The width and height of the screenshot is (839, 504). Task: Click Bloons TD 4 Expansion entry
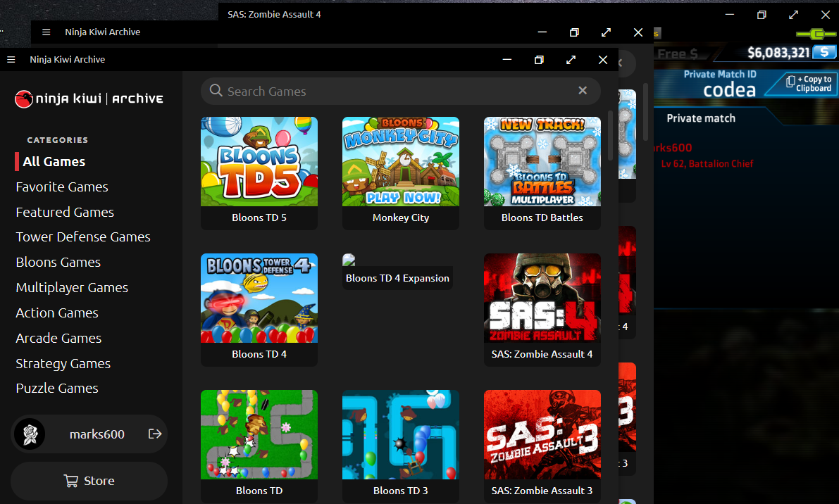[397, 278]
